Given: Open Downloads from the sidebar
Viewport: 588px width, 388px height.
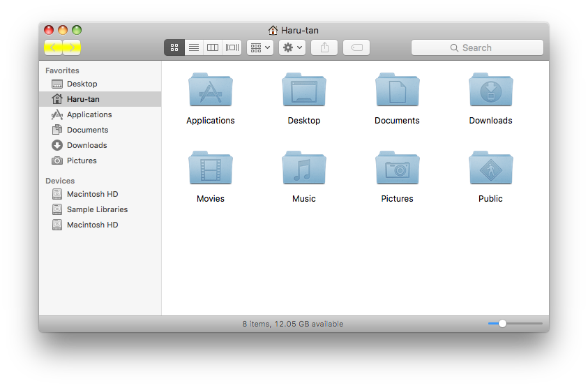Looking at the screenshot, I should pyautogui.click(x=100, y=145).
